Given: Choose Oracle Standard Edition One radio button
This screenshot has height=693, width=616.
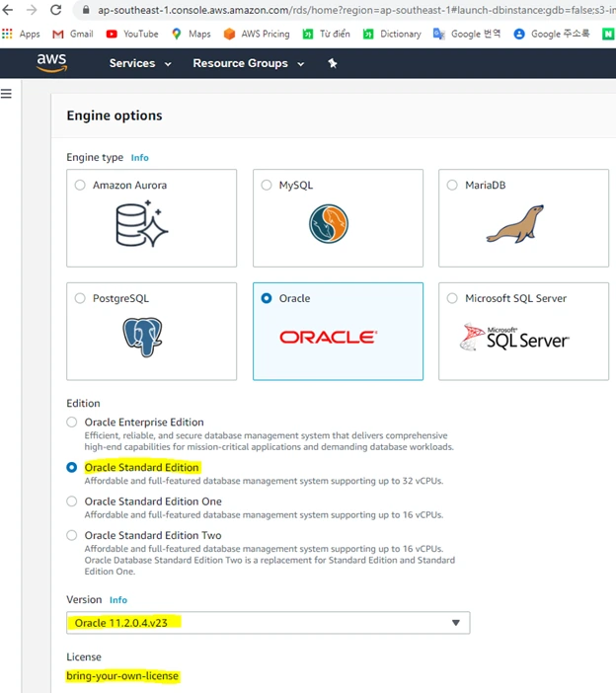Looking at the screenshot, I should click(72, 501).
